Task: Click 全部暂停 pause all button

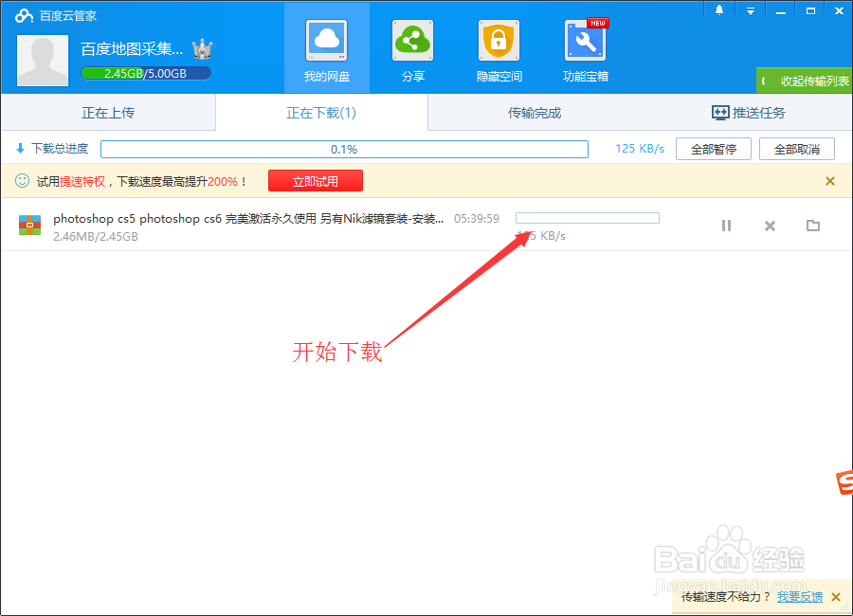Action: click(713, 149)
